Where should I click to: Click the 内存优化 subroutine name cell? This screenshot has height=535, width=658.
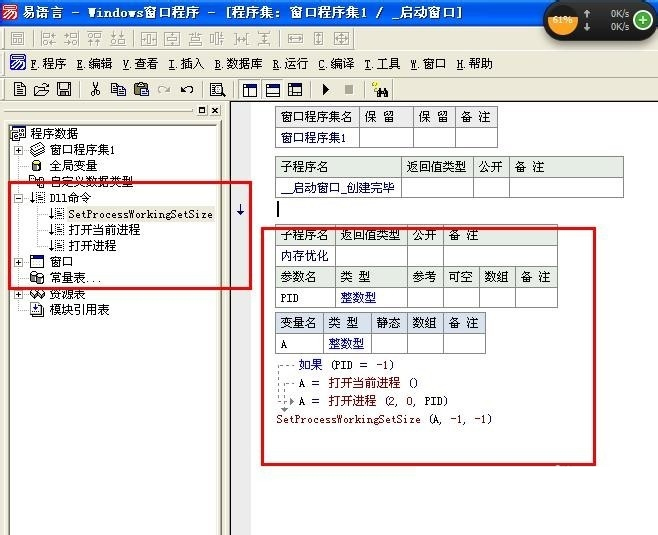click(x=306, y=256)
